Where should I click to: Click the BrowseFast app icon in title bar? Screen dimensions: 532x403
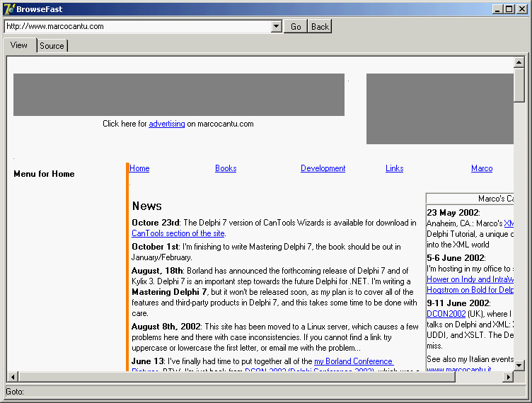[x=9, y=9]
